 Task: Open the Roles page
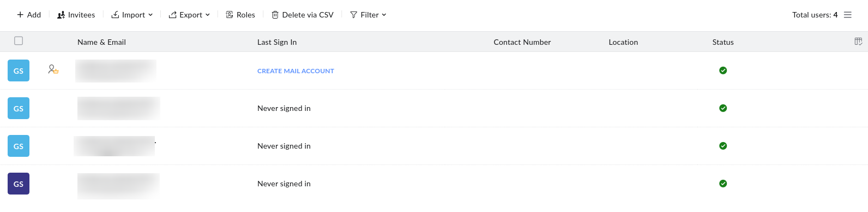click(x=240, y=15)
